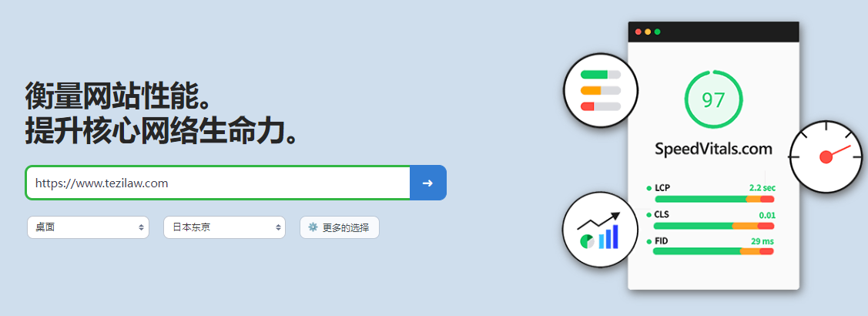Click the 29 ms FID value
Image resolution: width=868 pixels, height=316 pixels.
click(762, 241)
